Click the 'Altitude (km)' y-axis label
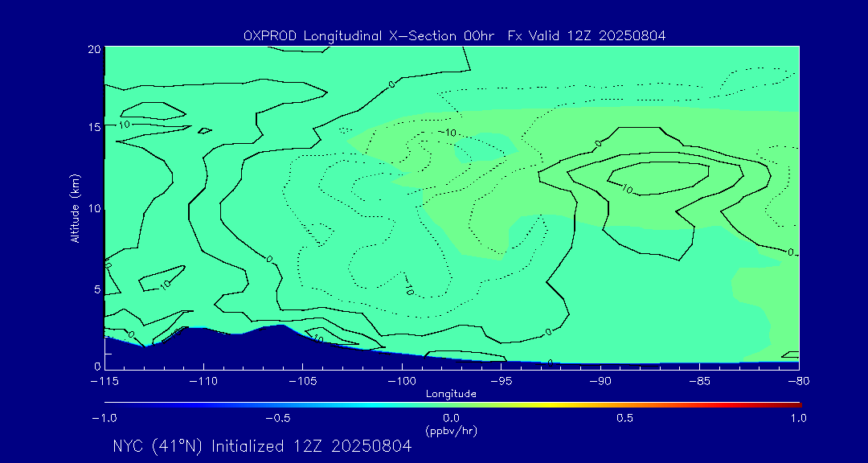 (x=75, y=207)
